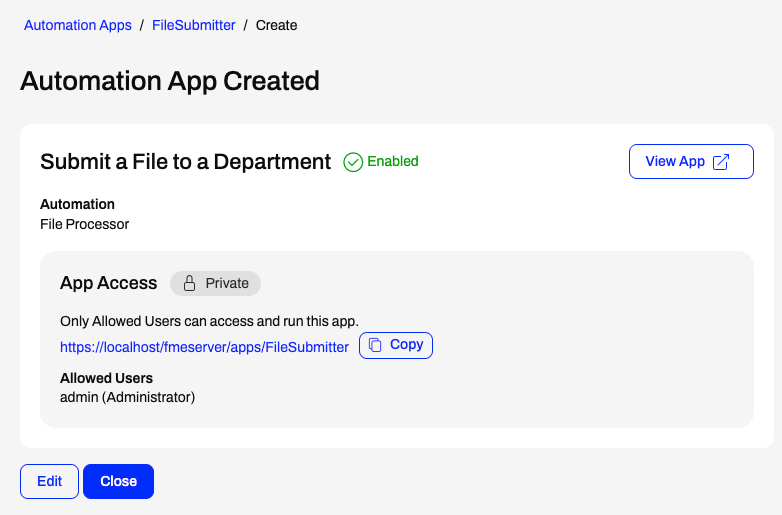Click the 'Automation' label
The height and width of the screenshot is (515, 782).
point(77,204)
